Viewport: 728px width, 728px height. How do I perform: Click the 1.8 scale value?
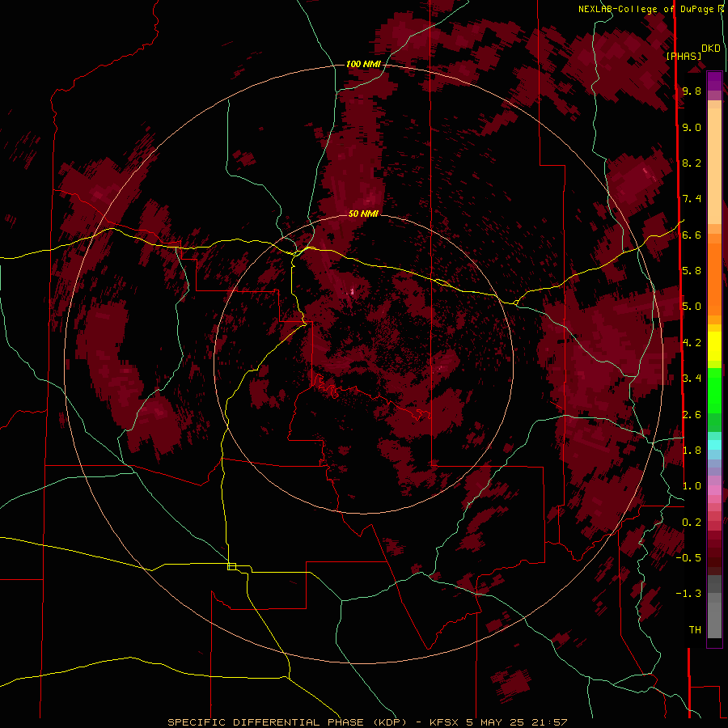click(x=692, y=451)
